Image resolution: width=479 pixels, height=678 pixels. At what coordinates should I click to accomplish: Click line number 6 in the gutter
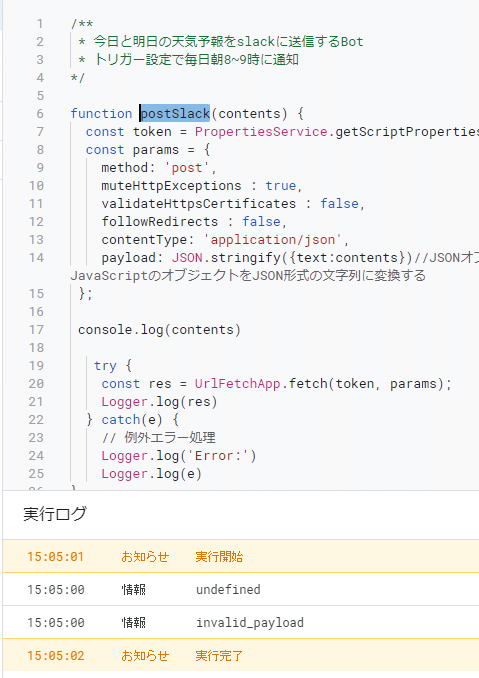[x=40, y=114]
